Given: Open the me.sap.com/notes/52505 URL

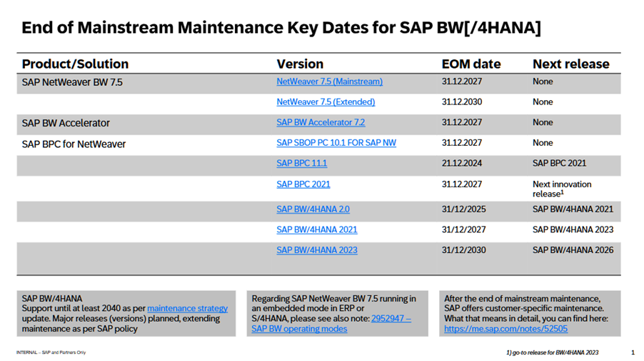Looking at the screenshot, I should pos(505,329).
